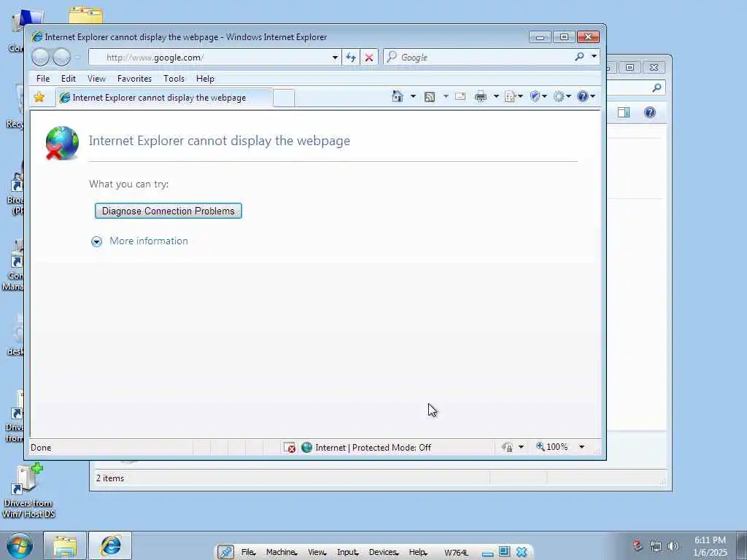This screenshot has width=747, height=560.
Task: Click the blocked popup status bar icon
Action: point(290,448)
